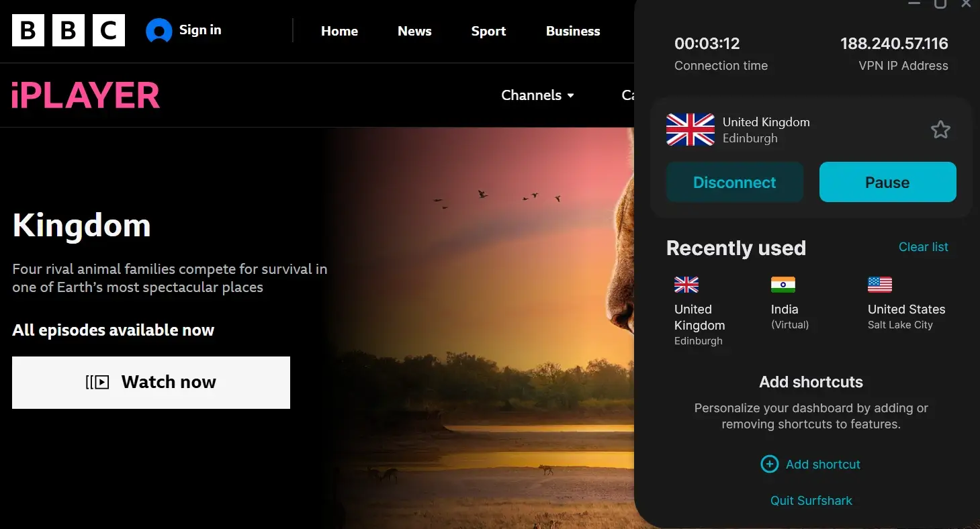Go to the Sport section
Screen dimensions: 980x529
[x=488, y=31]
